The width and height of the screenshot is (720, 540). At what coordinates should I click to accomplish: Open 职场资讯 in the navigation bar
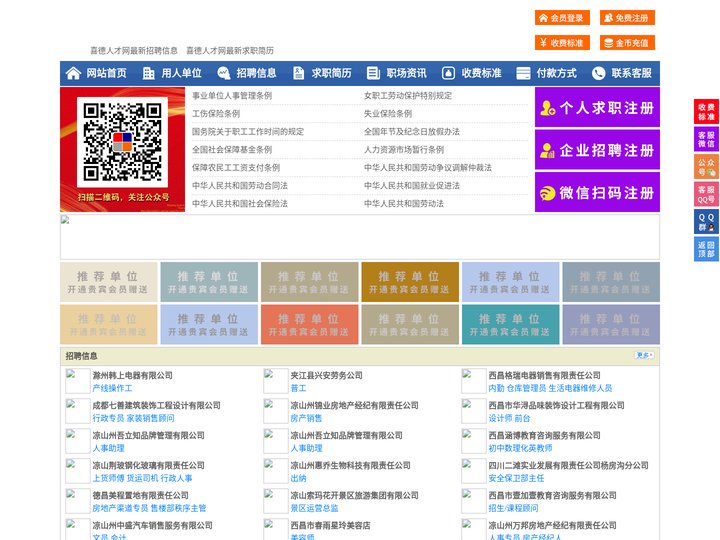point(406,73)
